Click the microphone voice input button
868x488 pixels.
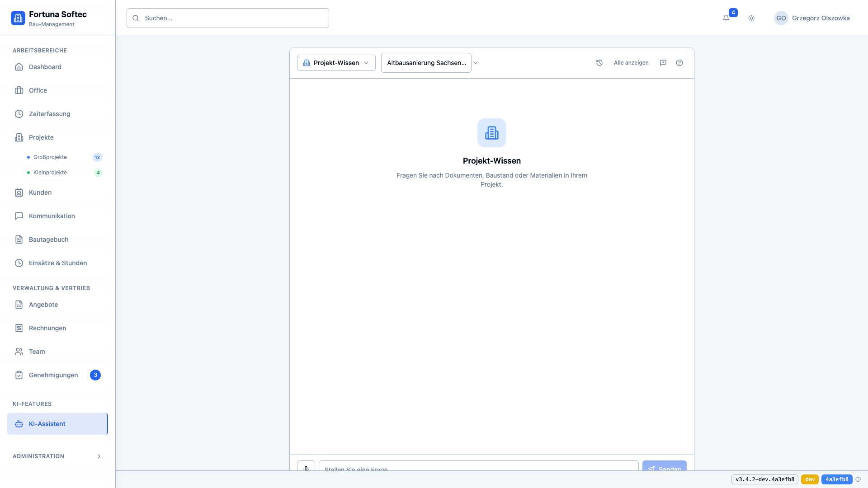pyautogui.click(x=306, y=467)
